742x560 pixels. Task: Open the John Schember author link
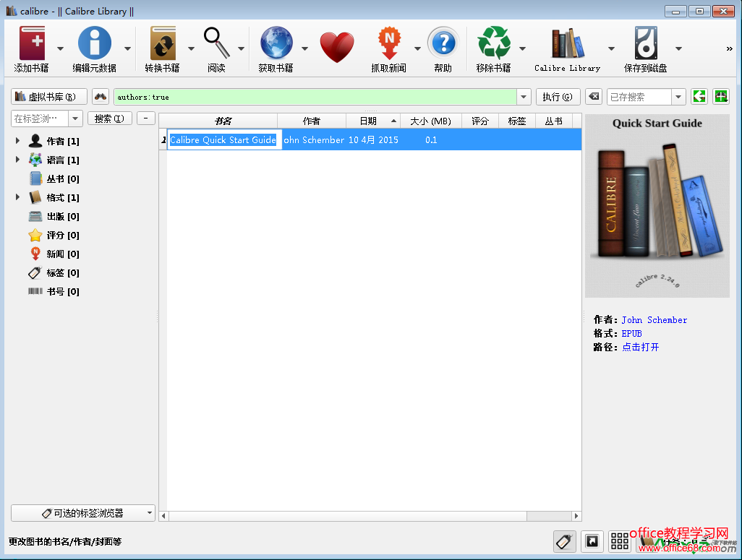pos(654,319)
